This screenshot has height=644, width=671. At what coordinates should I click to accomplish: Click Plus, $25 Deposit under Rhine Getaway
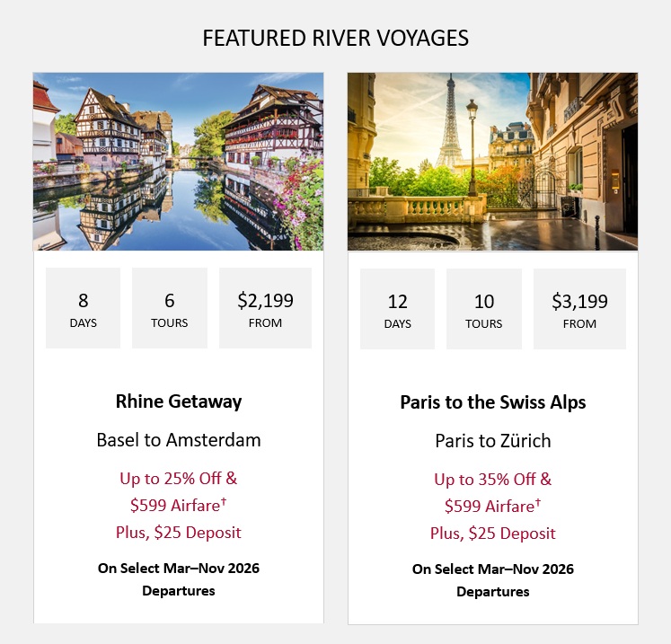179,532
